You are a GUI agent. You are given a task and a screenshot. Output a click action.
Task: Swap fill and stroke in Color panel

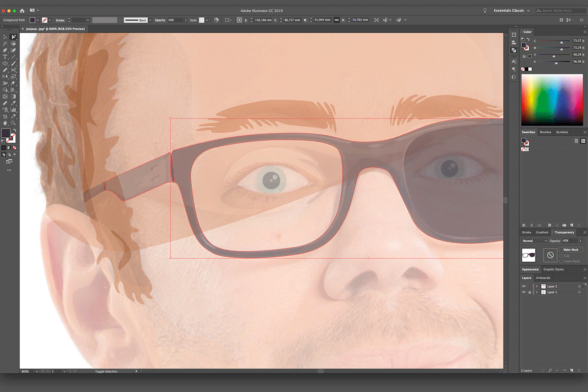(x=528, y=39)
